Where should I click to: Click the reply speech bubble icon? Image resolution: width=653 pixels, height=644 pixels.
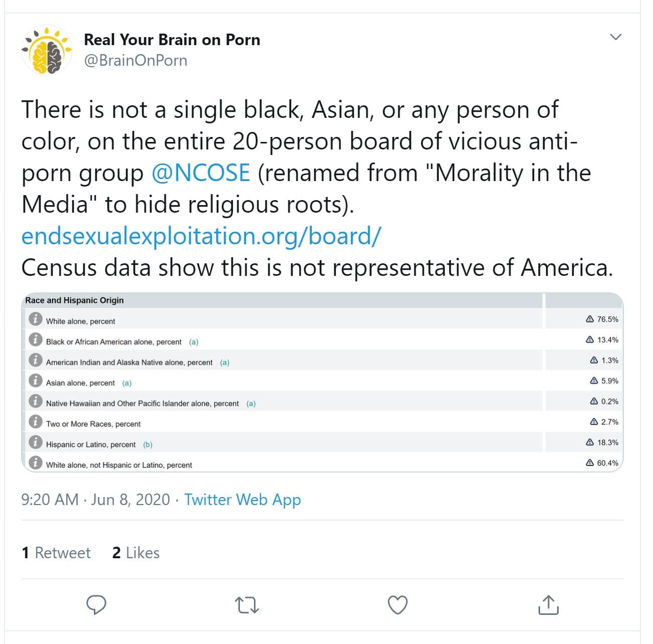pyautogui.click(x=96, y=605)
